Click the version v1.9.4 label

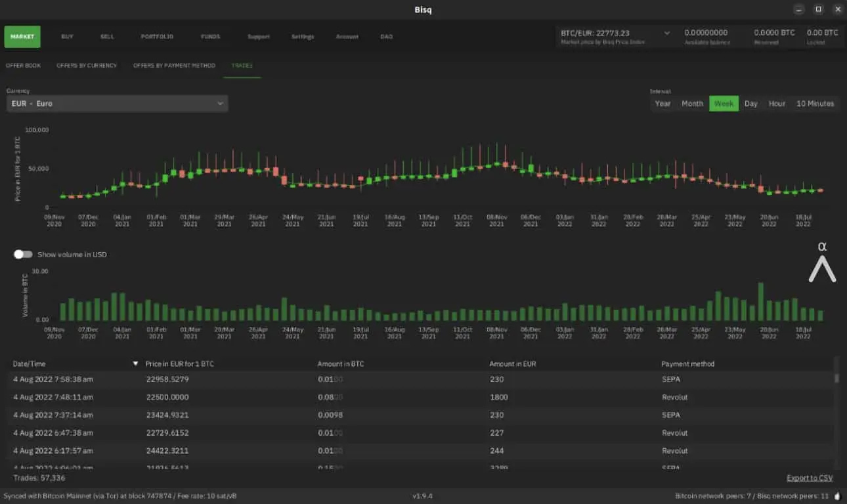pos(423,496)
